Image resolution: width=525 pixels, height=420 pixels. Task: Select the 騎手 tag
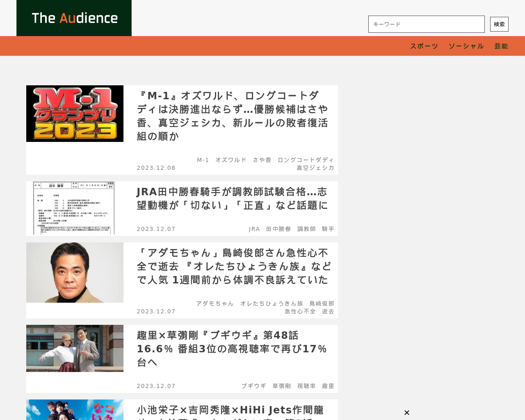[x=328, y=229]
